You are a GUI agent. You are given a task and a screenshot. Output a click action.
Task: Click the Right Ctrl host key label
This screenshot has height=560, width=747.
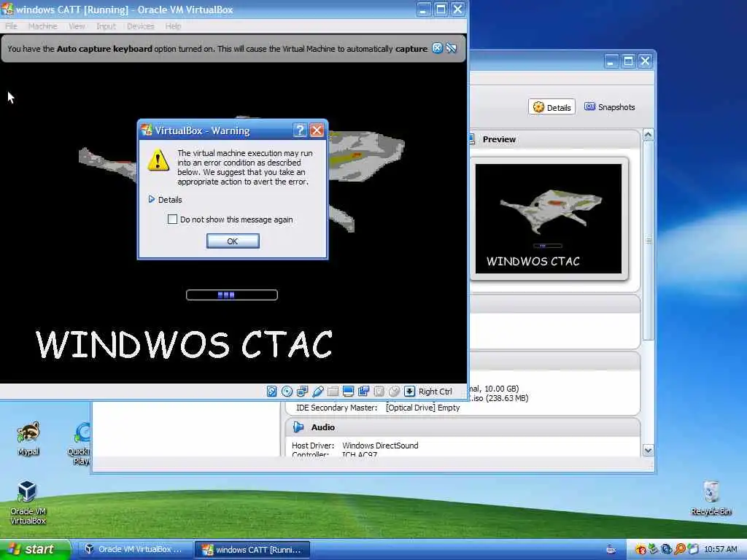pyautogui.click(x=435, y=392)
